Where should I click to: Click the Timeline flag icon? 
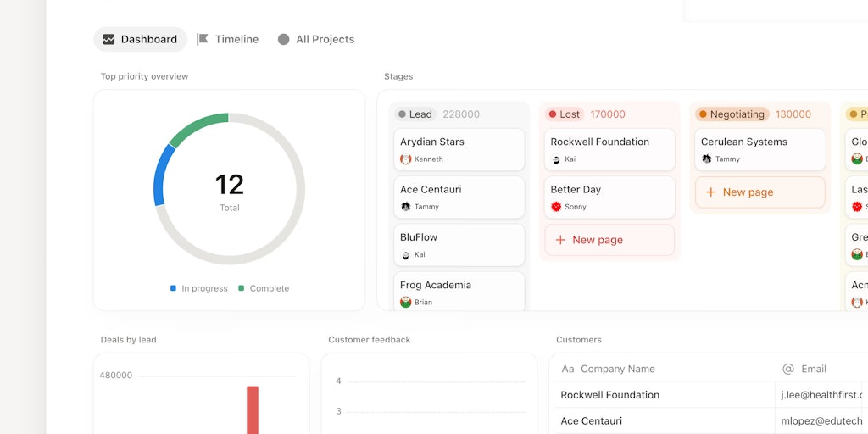pos(203,39)
